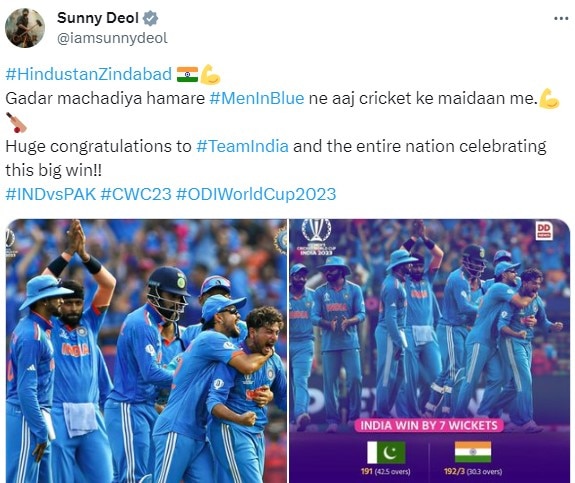Open the #TeamIndia hashtag
575x483 pixels.
coord(242,146)
